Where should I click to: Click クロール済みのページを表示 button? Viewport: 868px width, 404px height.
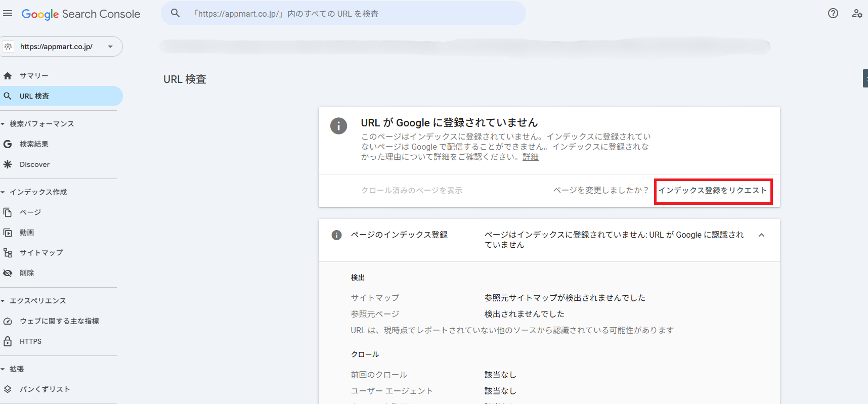(412, 191)
